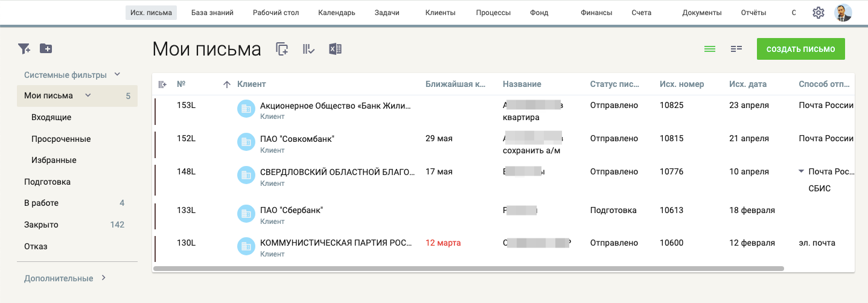The width and height of the screenshot is (868, 303).
Task: Open the Совкомбанк client building icon
Action: 246,141
